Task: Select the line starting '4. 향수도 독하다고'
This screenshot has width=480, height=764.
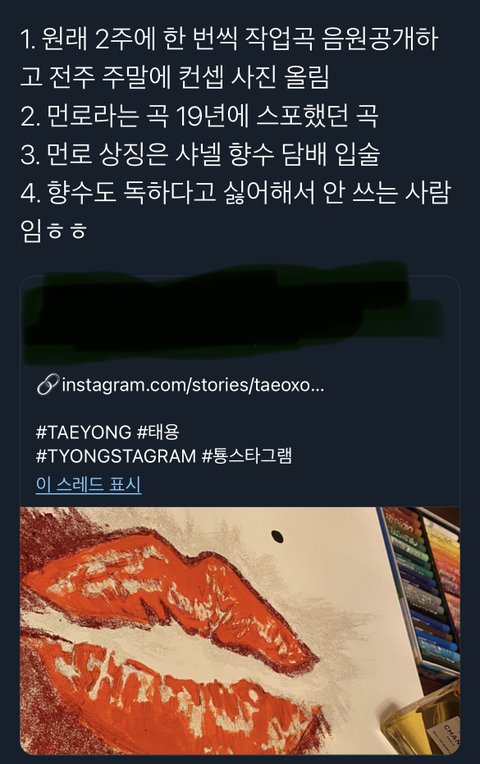Action: point(235,192)
